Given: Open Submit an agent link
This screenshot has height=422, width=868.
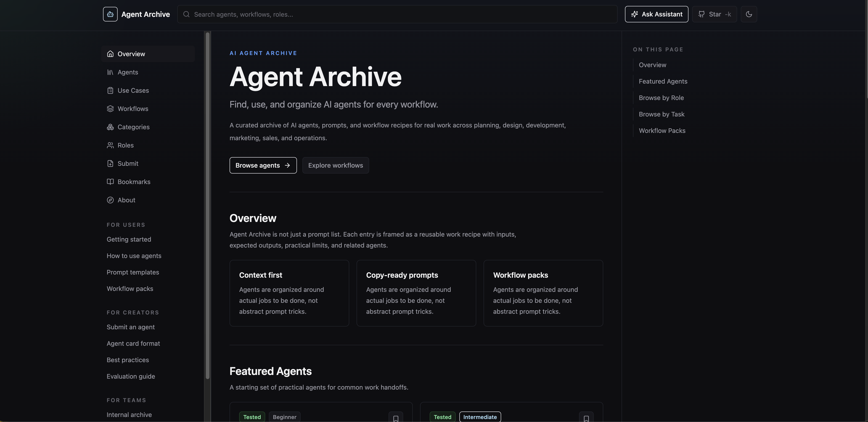Looking at the screenshot, I should [x=130, y=327].
